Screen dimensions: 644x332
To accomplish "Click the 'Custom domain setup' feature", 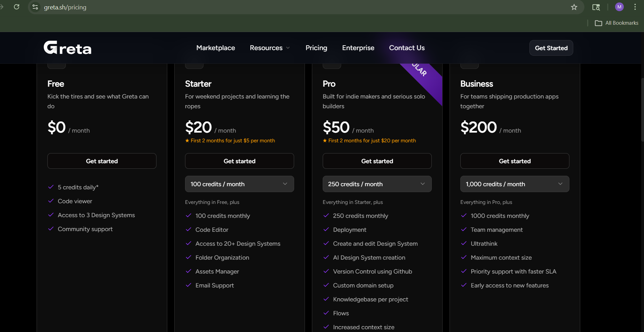I will [363, 285].
